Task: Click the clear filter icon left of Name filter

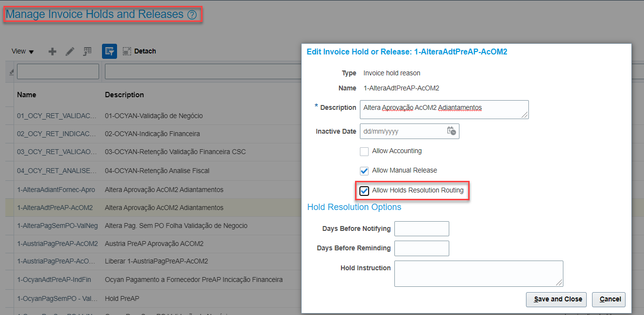Action: tap(12, 72)
